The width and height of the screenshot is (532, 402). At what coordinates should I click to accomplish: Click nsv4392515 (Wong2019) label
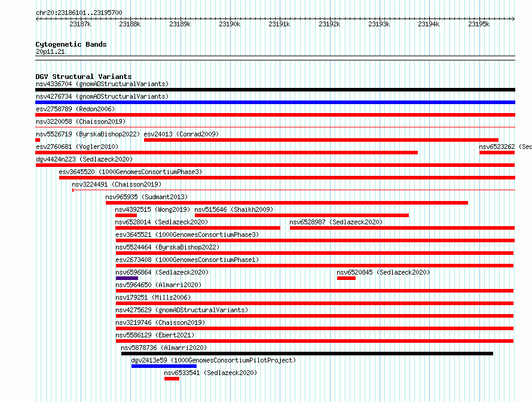tap(152, 209)
